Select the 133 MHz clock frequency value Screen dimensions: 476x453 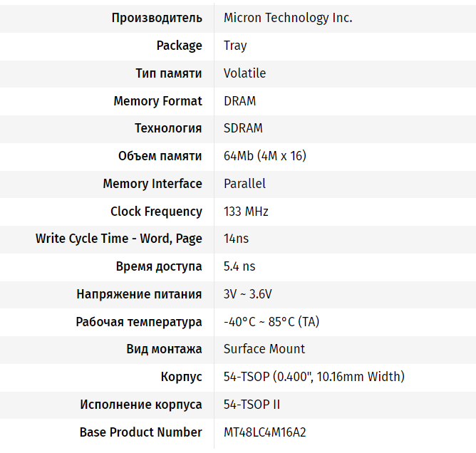pyautogui.click(x=246, y=212)
